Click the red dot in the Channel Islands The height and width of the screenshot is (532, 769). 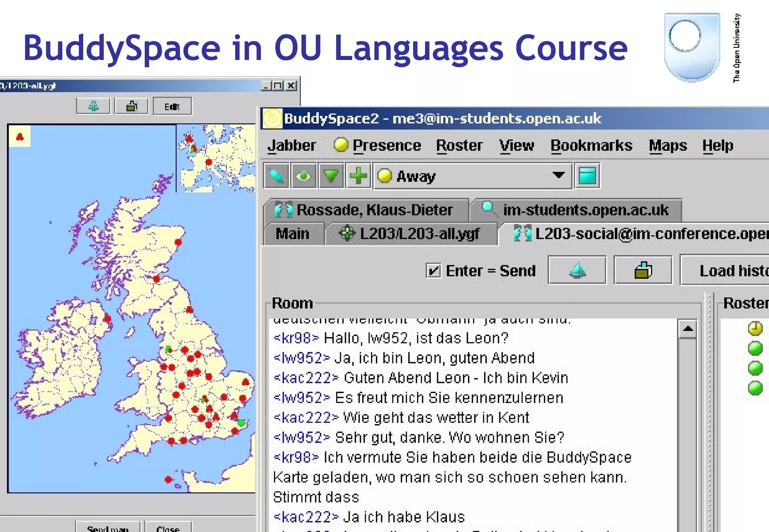[x=168, y=479]
